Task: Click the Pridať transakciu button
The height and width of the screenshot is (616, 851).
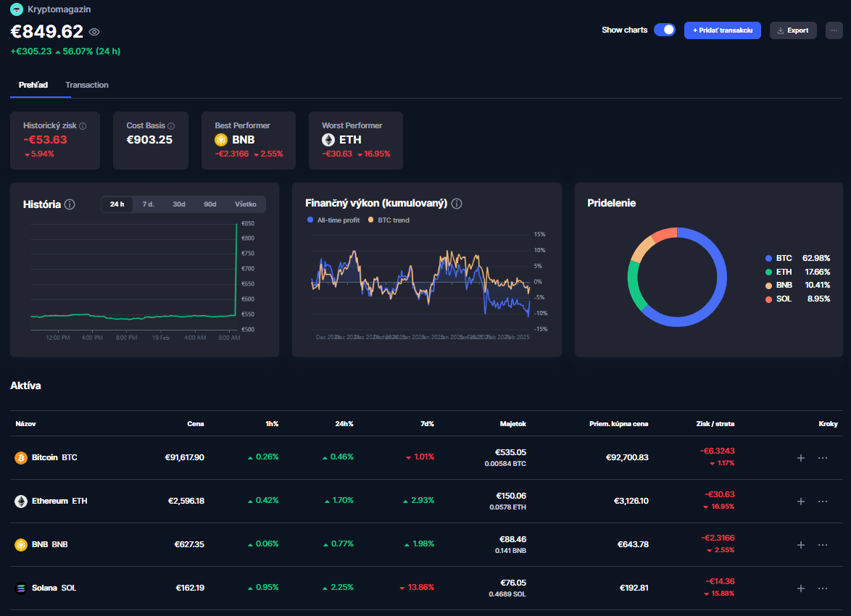Action: tap(722, 30)
